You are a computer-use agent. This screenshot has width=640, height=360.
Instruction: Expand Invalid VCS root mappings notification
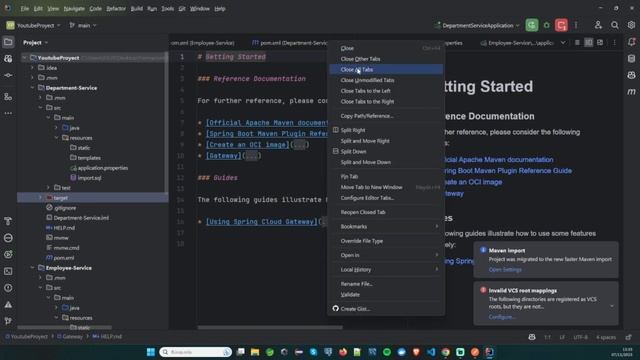click(611, 306)
